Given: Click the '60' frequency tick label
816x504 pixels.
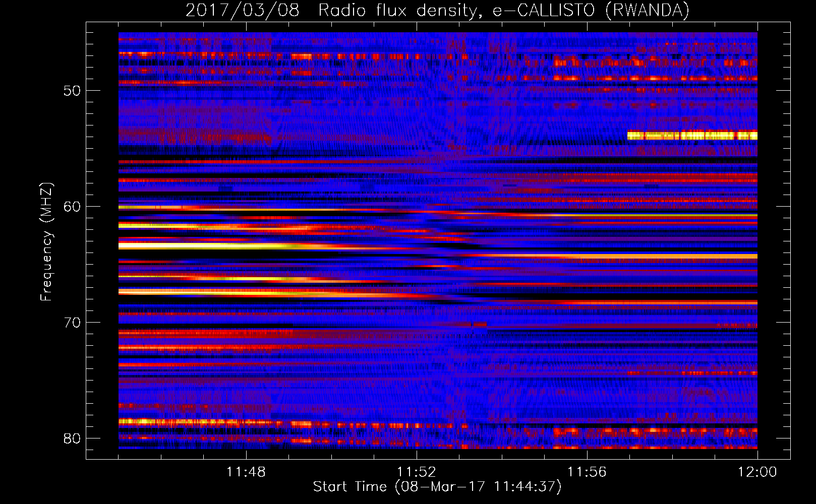Looking at the screenshot, I should pyautogui.click(x=73, y=207).
